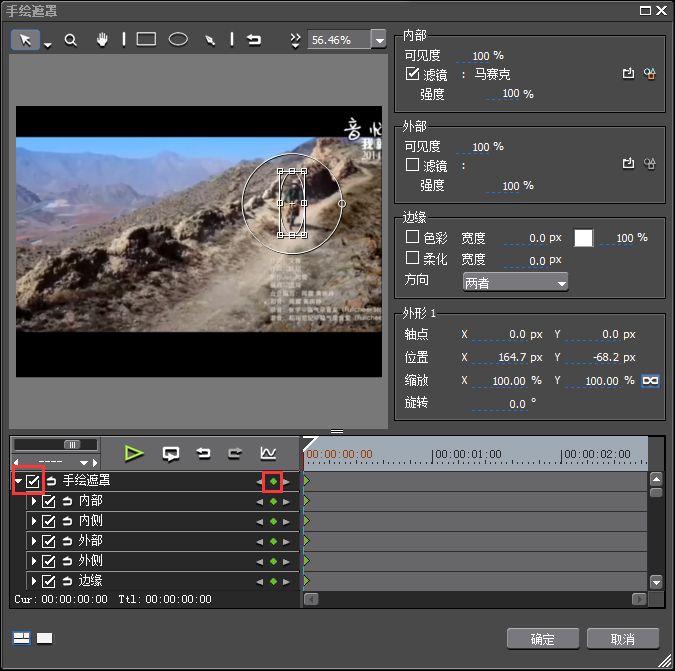This screenshot has width=675, height=671.
Task: Enable the 色彩 checkbox under 边缘
Action: [x=412, y=238]
